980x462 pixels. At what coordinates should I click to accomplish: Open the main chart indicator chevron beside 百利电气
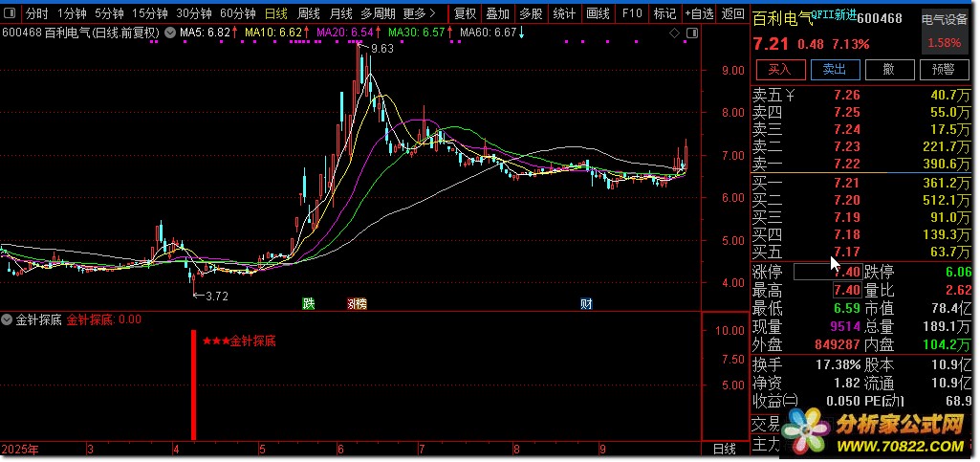pos(169,33)
